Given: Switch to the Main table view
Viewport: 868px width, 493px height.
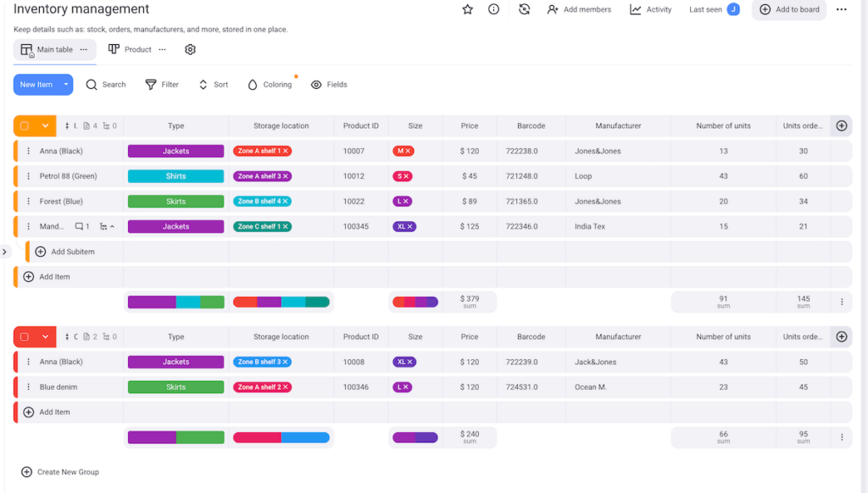Looking at the screenshot, I should coord(53,49).
